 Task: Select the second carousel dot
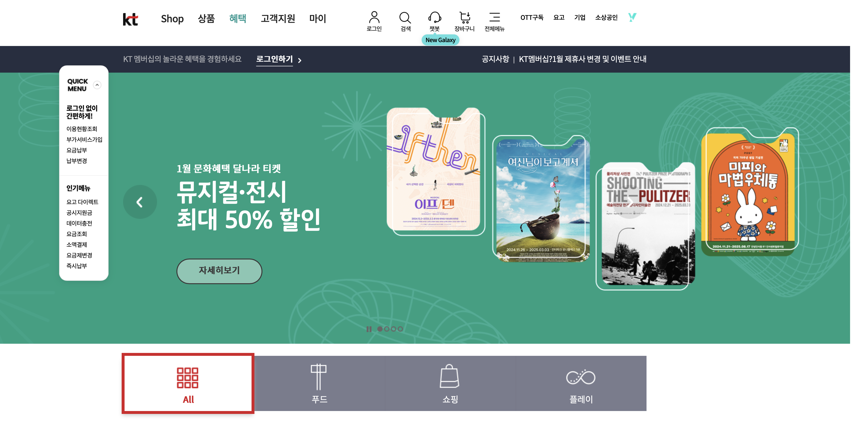(x=387, y=329)
